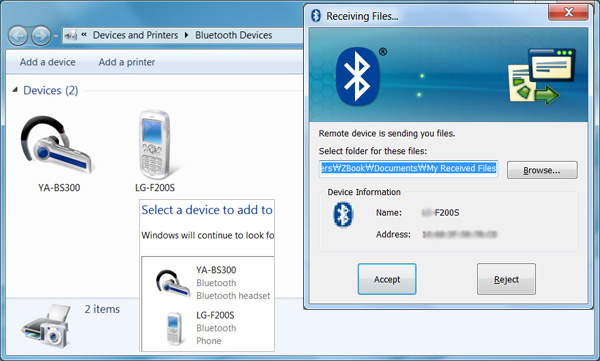600x361 pixels.
Task: Click the YA-BS300 device label
Action: (x=59, y=188)
